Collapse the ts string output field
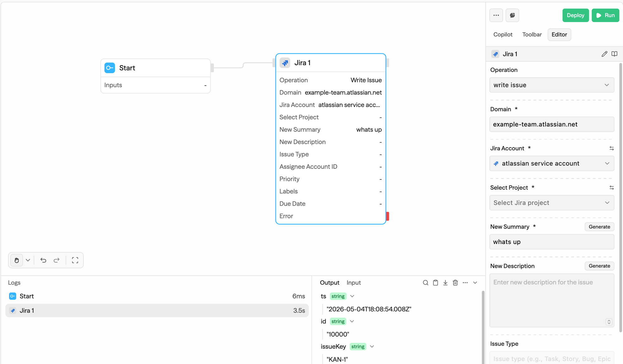 click(352, 296)
